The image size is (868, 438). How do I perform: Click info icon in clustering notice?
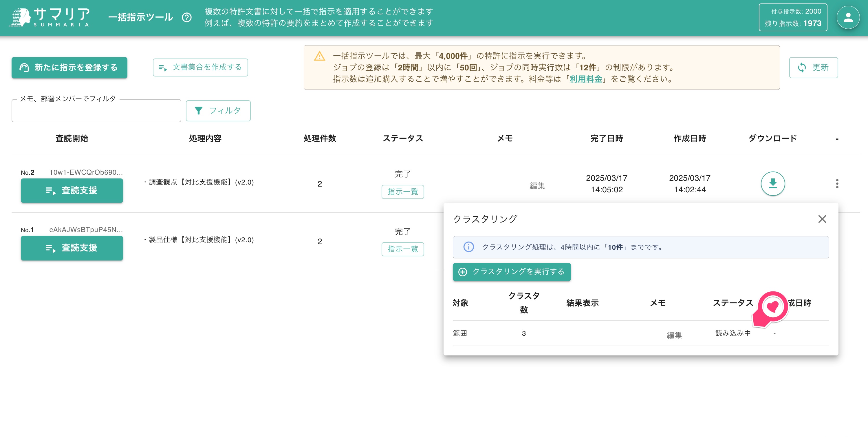[x=468, y=247]
